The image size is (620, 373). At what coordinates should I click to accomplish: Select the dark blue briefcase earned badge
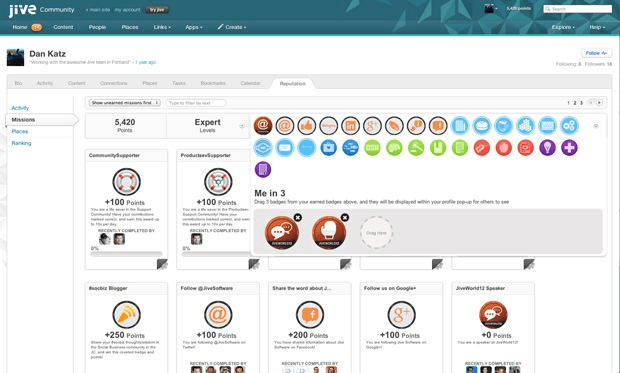[x=329, y=148]
